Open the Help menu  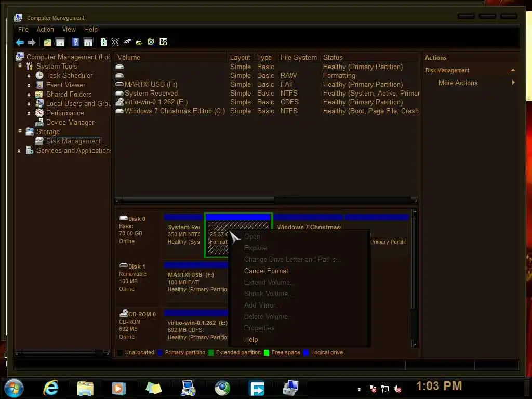tap(90, 30)
